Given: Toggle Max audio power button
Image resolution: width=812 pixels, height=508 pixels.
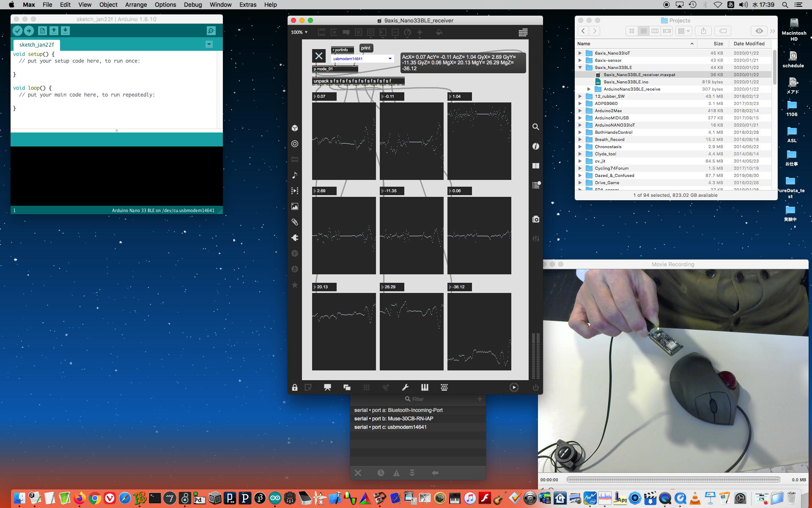Looking at the screenshot, I should (536, 387).
